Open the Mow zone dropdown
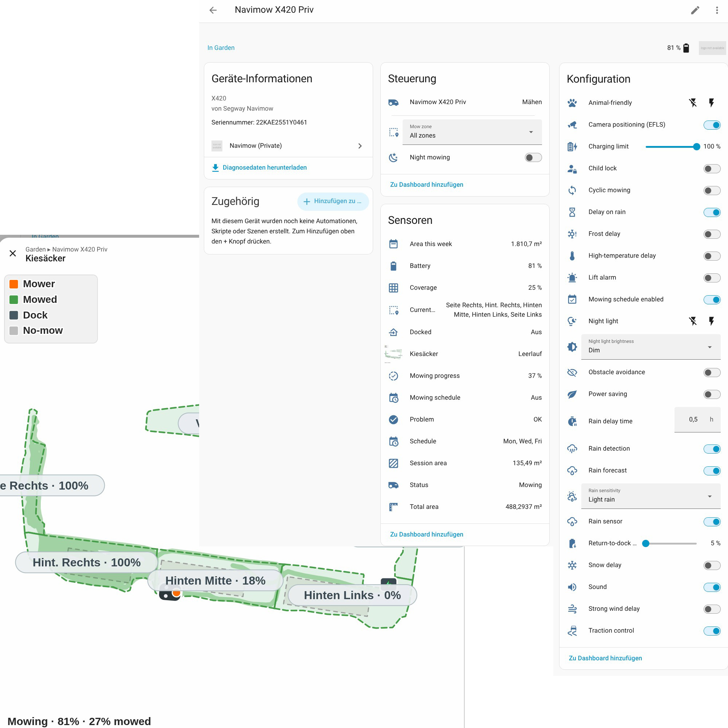Viewport: 728px width, 728px height. [x=472, y=132]
